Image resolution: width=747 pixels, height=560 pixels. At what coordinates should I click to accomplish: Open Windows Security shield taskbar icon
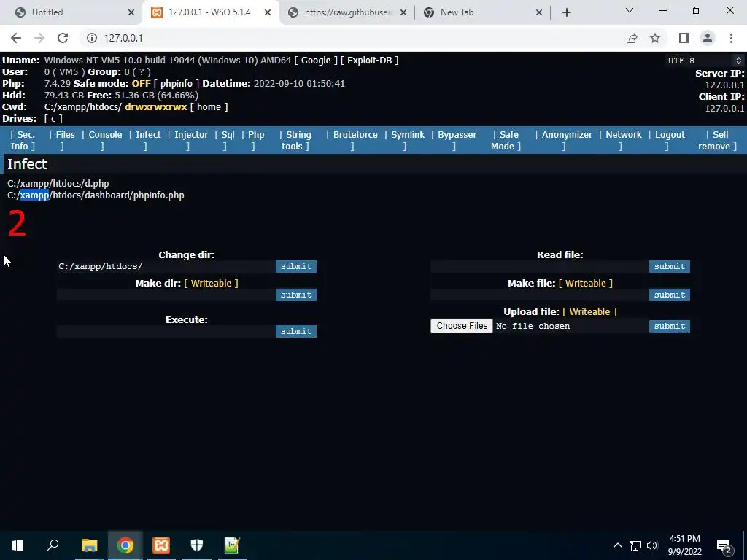pyautogui.click(x=197, y=545)
